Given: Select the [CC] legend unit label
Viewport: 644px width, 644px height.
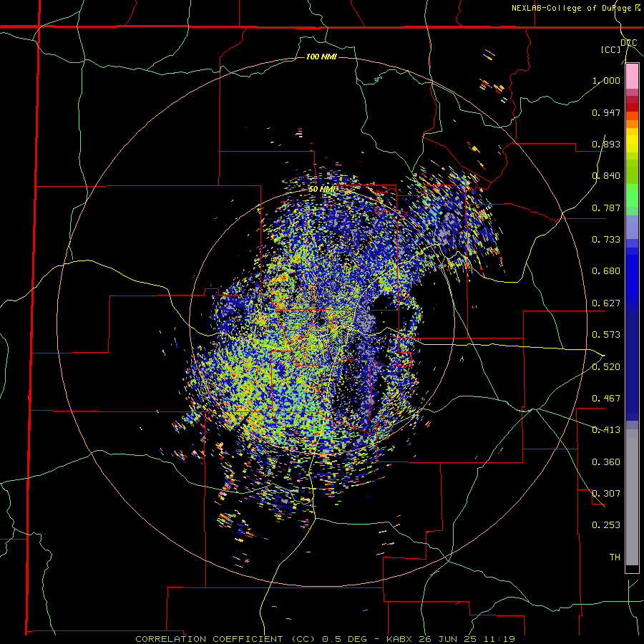Looking at the screenshot, I should coord(611,49).
